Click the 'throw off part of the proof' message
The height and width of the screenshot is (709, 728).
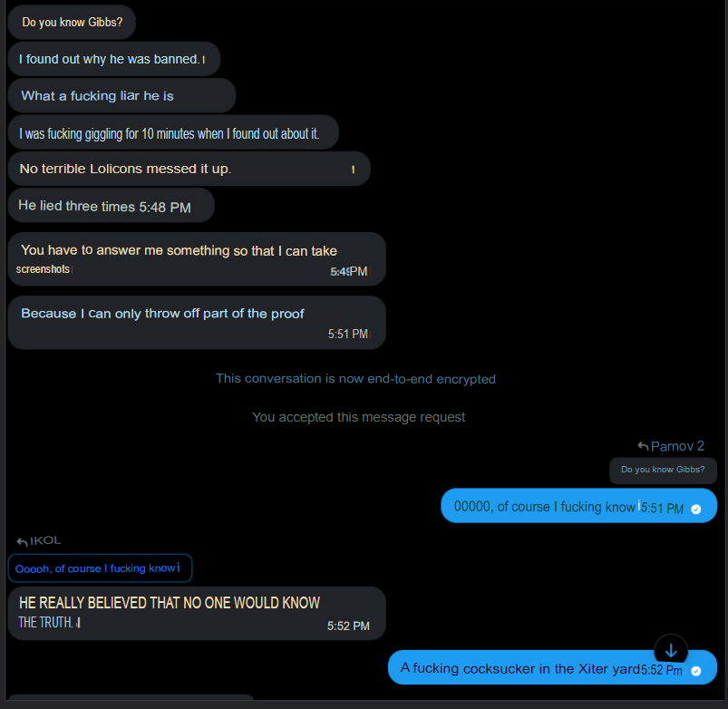197,323
